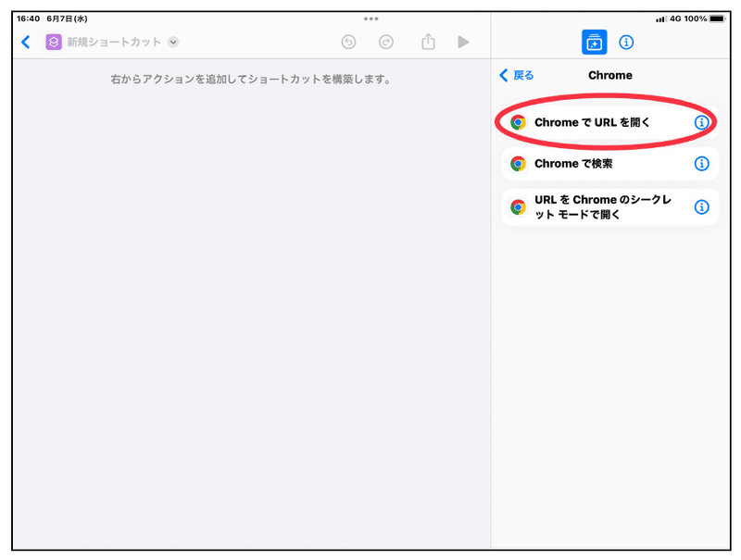Tap Chrome logo on URL を開く row
This screenshot has width=741, height=560.
(x=518, y=122)
